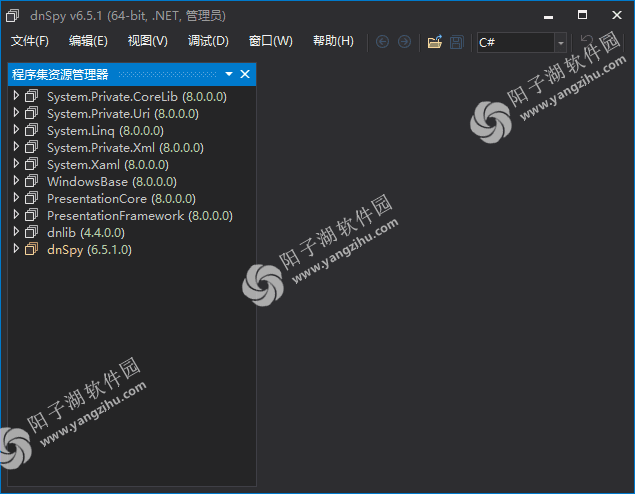The width and height of the screenshot is (635, 494).
Task: Expand the System.Private.Uri node
Action: tap(16, 113)
